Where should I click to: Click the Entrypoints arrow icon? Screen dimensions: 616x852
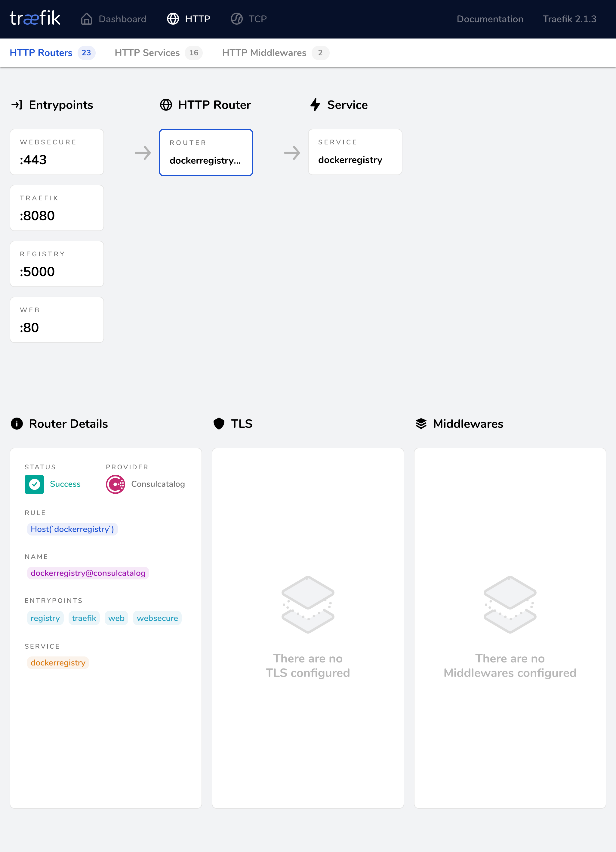coord(17,105)
